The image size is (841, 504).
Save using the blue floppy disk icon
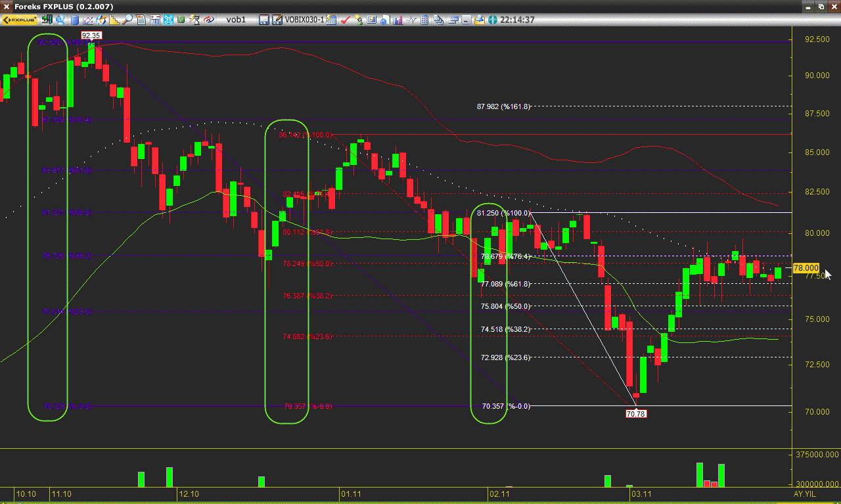[x=264, y=20]
